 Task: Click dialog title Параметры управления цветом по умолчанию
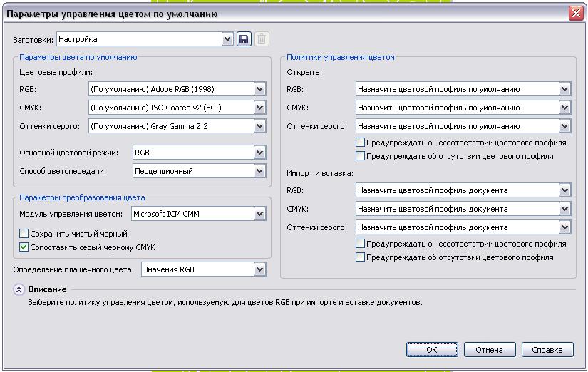[x=112, y=14]
